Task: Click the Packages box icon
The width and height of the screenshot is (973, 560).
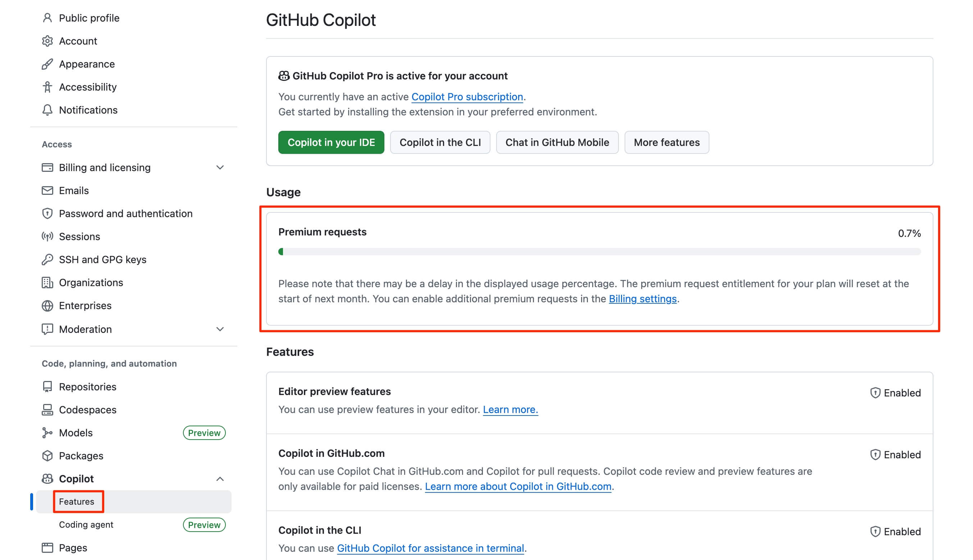Action: [x=47, y=456]
